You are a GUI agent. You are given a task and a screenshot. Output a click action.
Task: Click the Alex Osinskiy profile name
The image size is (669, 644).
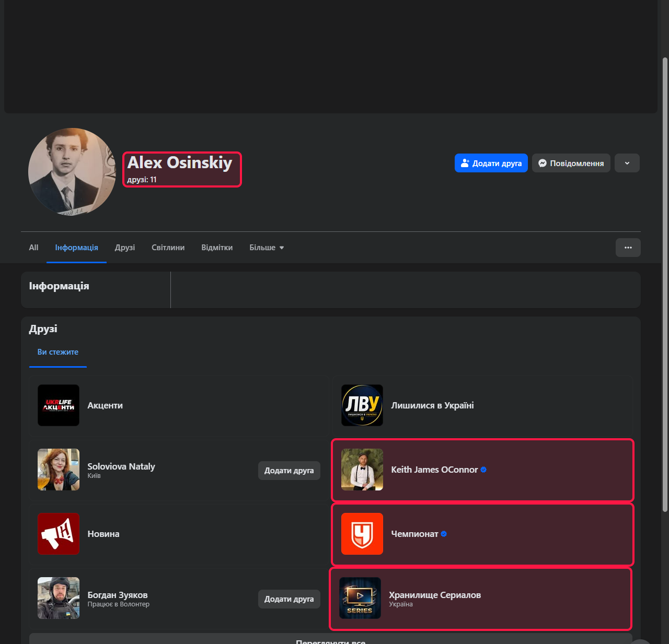point(180,162)
